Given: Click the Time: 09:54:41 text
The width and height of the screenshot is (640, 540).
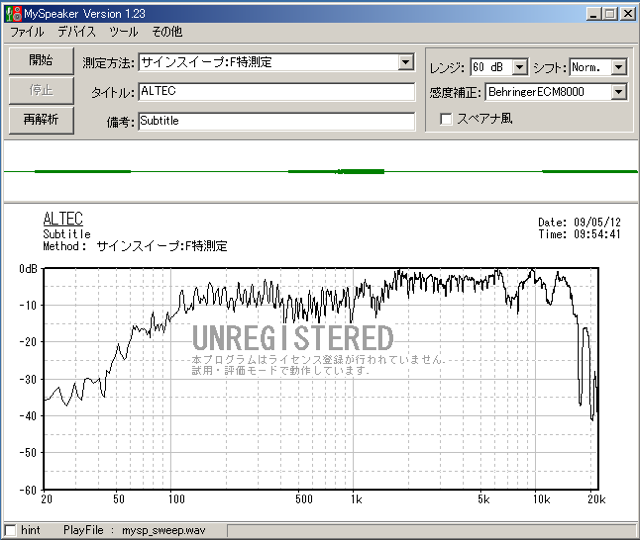Looking at the screenshot, I should [x=579, y=234].
